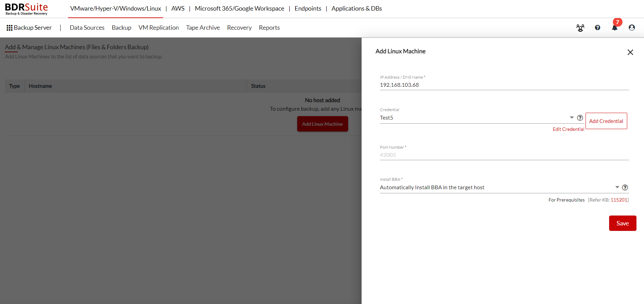This screenshot has height=304, width=644.
Task: Show Credential help tooltip icon
Action: [x=580, y=118]
